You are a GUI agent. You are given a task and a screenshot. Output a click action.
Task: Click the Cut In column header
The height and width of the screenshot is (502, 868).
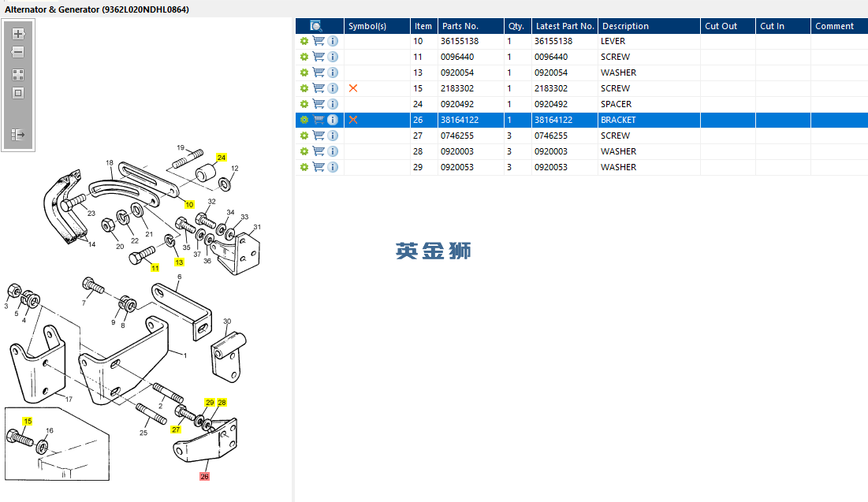784,26
